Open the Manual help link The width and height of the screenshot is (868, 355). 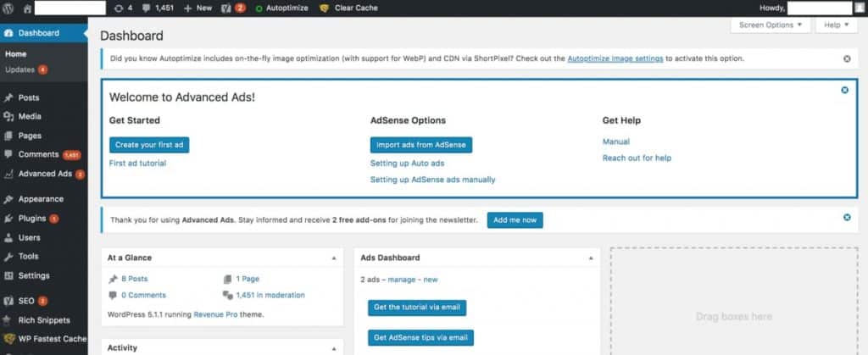pyautogui.click(x=616, y=141)
